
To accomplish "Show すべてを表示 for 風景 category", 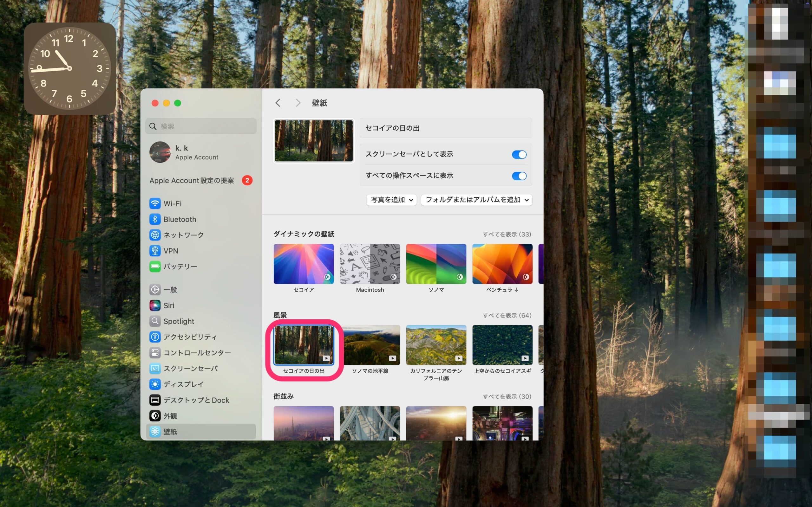I will (x=506, y=315).
